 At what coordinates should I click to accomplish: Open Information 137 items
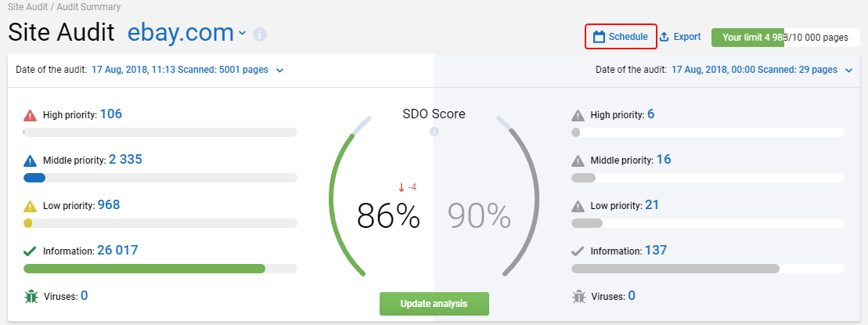click(656, 251)
